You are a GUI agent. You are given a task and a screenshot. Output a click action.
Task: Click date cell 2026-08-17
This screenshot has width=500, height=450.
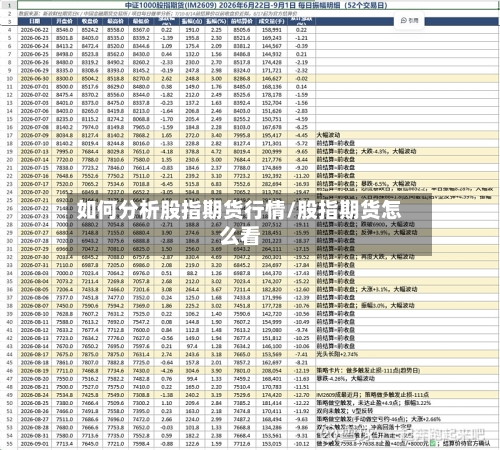(x=35, y=355)
